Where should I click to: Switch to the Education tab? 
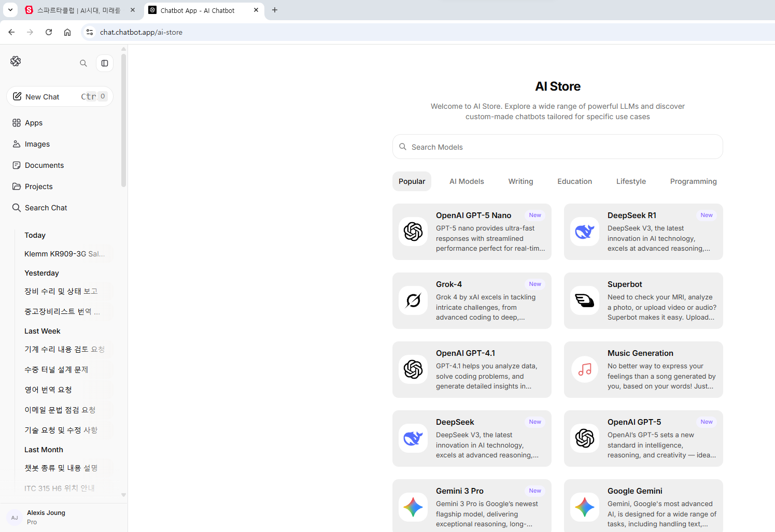(574, 181)
